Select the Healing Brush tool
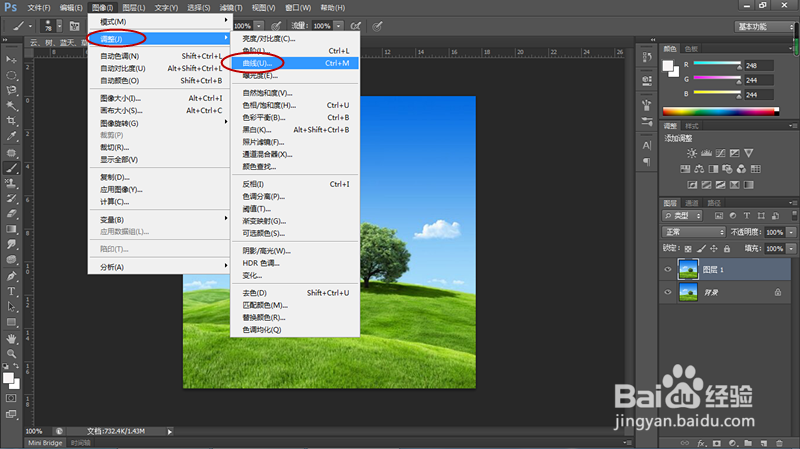Viewport: 800px width, 449px height. 11,153
